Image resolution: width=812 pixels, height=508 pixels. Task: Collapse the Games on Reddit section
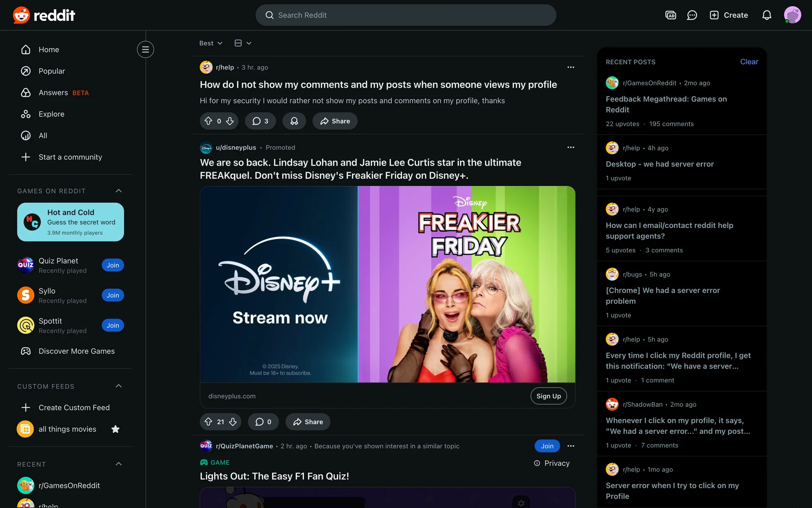118,191
